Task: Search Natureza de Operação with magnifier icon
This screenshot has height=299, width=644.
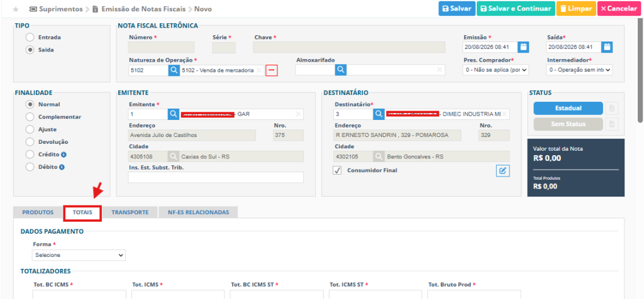Action: click(x=174, y=70)
